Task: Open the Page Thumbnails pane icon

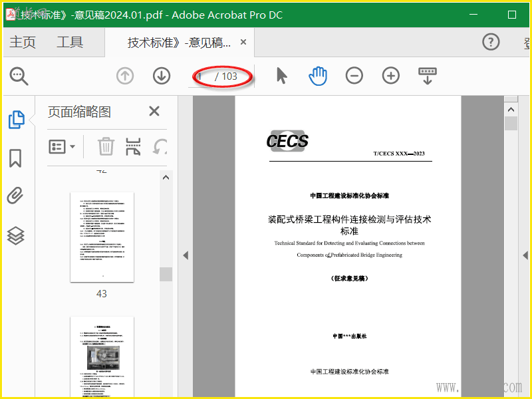Action: (16, 120)
